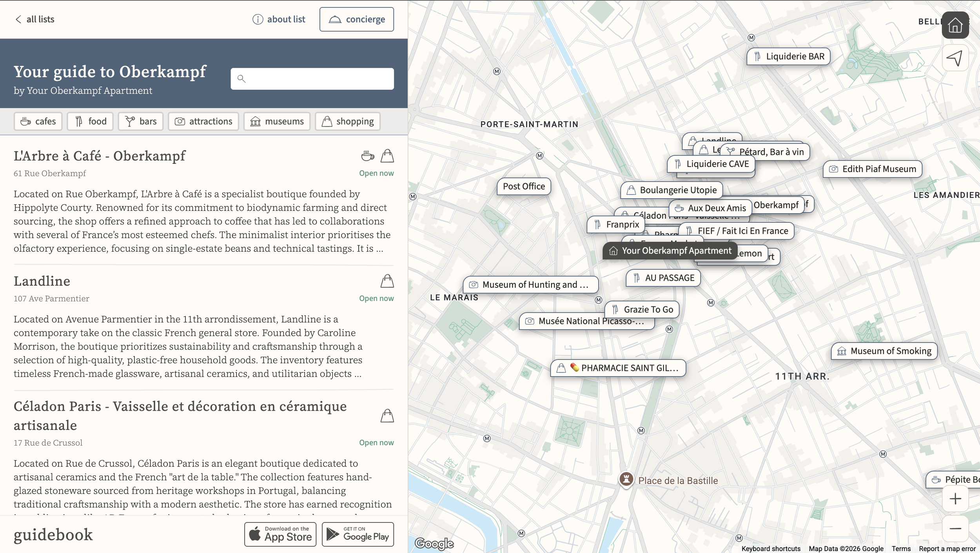The height and width of the screenshot is (553, 980).
Task: Click the shopping bag icon beside Landline
Action: coord(387,281)
